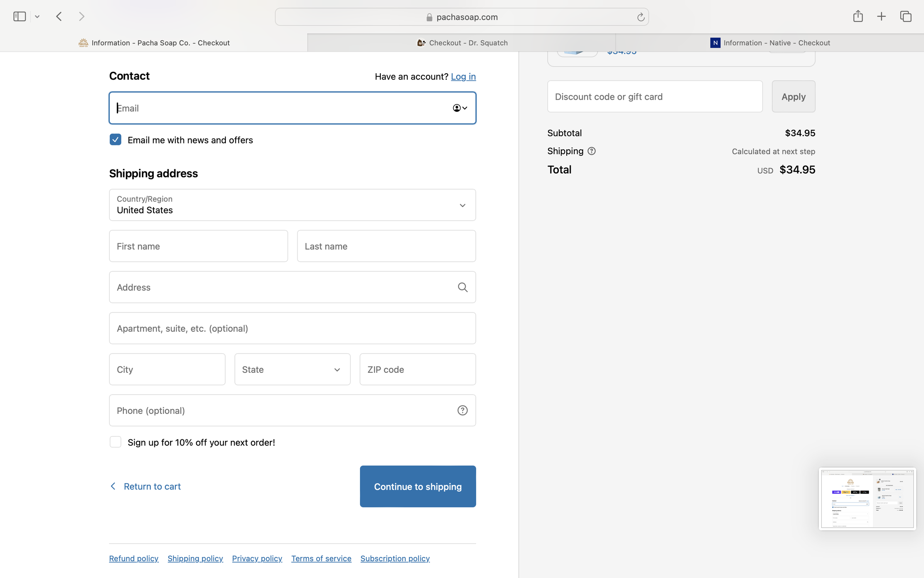
Task: Open the email autofill contact dropdown
Action: click(x=460, y=108)
